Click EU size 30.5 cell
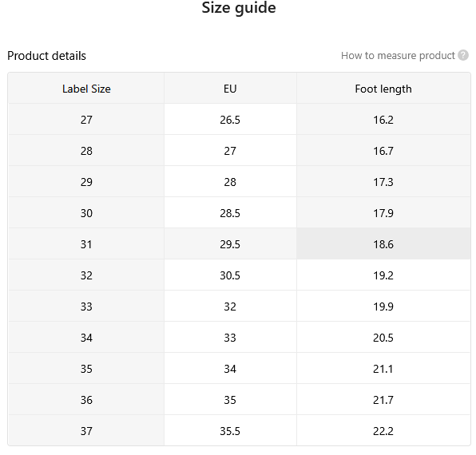The height and width of the screenshot is (455, 476). pyautogui.click(x=230, y=275)
